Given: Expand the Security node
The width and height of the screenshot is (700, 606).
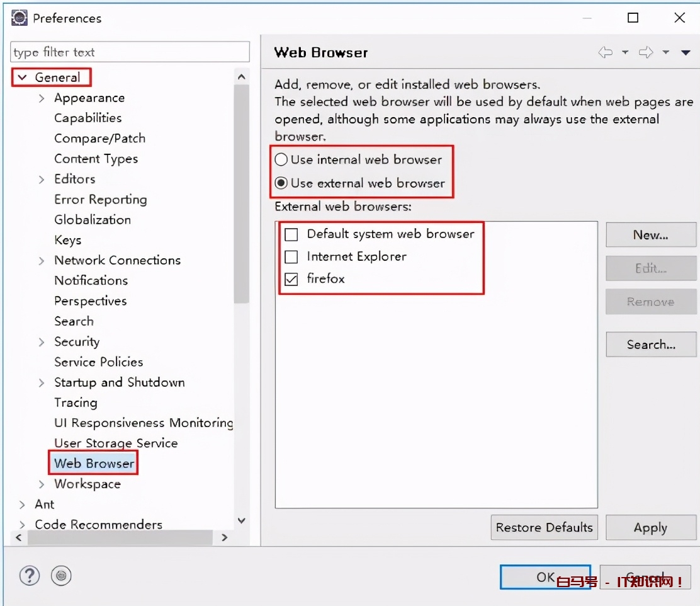Looking at the screenshot, I should (x=42, y=342).
